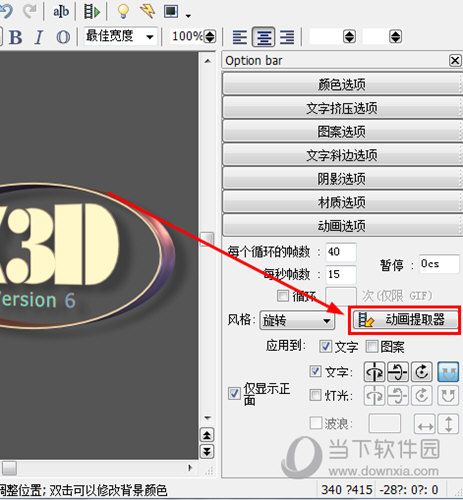The height and width of the screenshot is (500, 463).
Task: Open the 风格 style dropdown showing 旋转
Action: tap(297, 321)
